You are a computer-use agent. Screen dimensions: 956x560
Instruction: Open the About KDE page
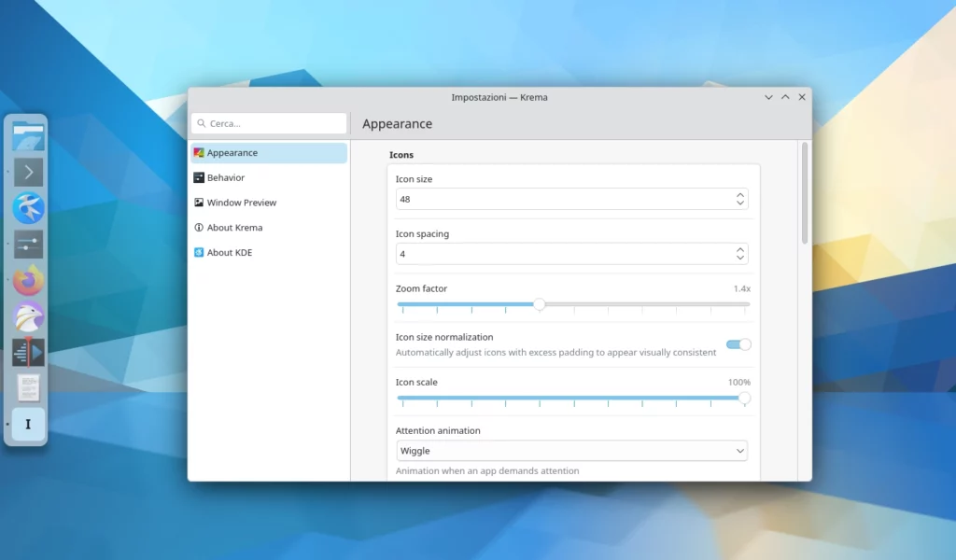(x=229, y=253)
